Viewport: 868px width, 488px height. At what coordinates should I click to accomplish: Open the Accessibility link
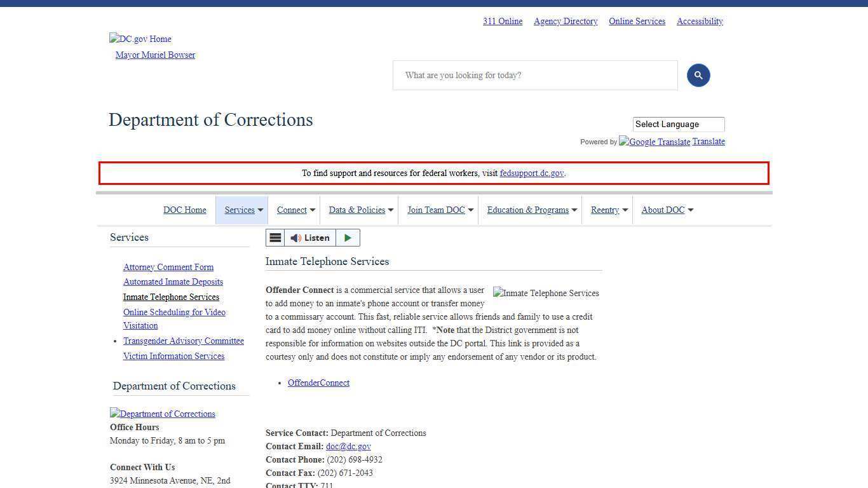point(699,21)
